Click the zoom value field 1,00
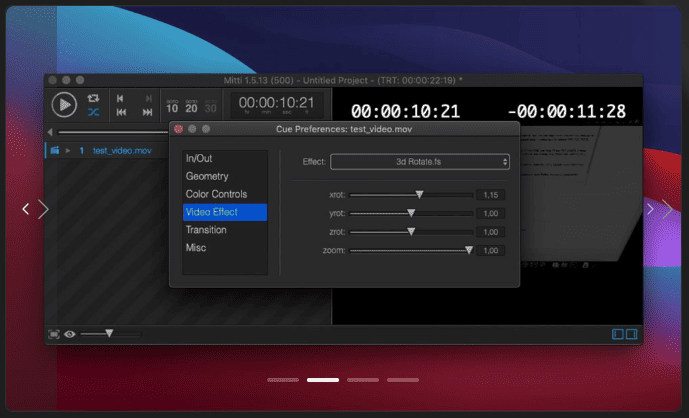 [x=490, y=251]
